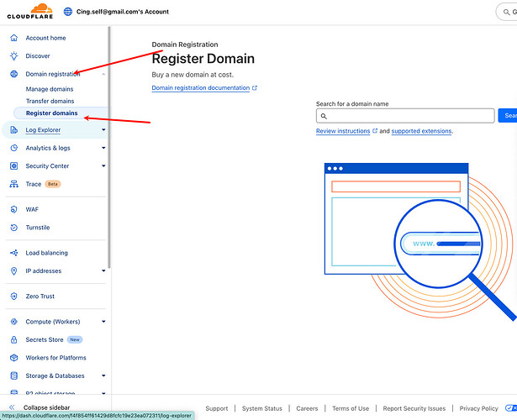Select Manage domains in sidebar
Screen dimensions: 517x420
pos(50,89)
